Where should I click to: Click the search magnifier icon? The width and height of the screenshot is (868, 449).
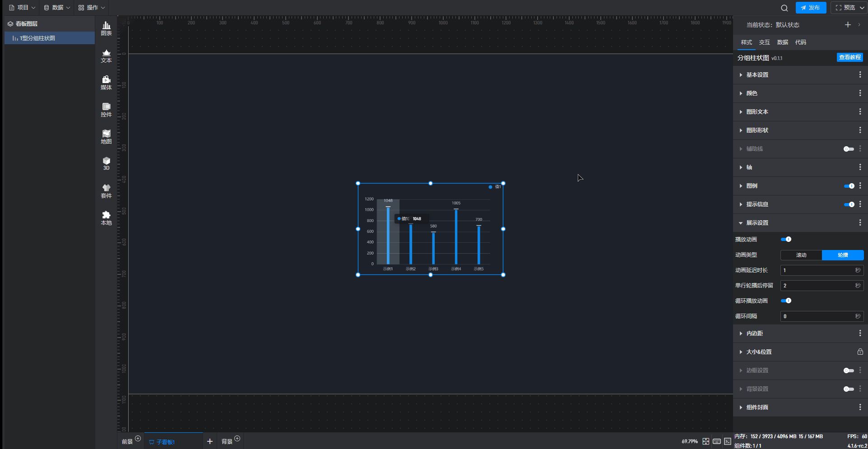click(784, 8)
